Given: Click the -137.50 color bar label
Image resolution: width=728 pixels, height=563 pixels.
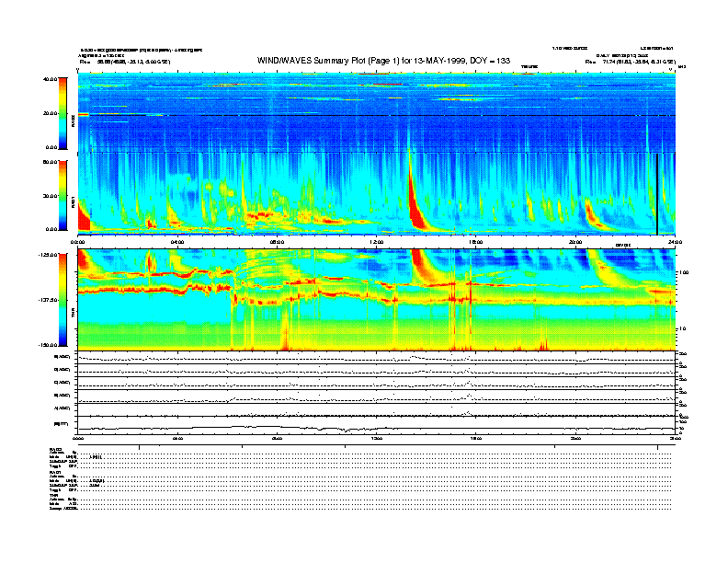Looking at the screenshot, I should [x=48, y=300].
